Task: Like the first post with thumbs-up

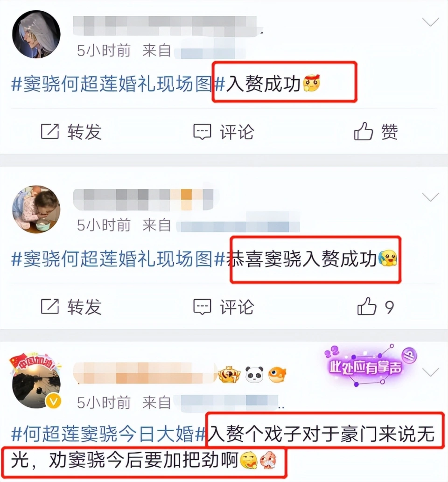Action: point(363,131)
